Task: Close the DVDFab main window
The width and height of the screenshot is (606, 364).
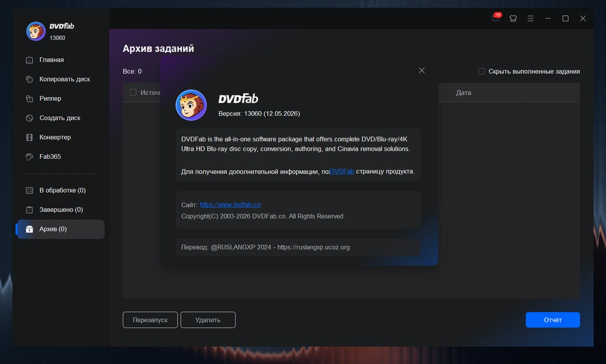Action: pyautogui.click(x=583, y=19)
